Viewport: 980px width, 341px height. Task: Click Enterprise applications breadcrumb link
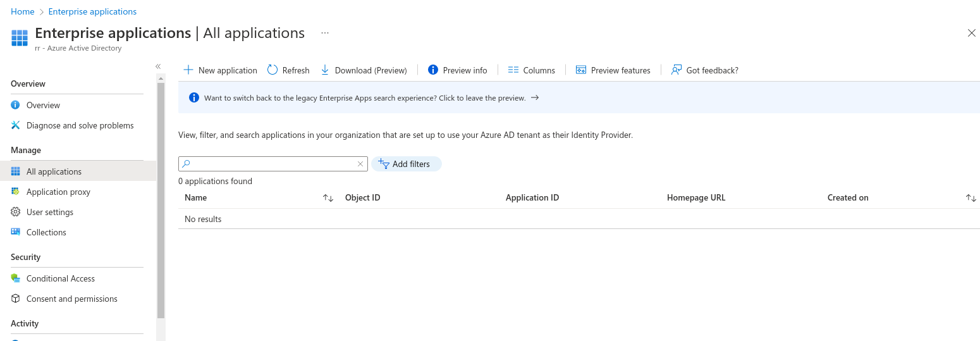92,11
